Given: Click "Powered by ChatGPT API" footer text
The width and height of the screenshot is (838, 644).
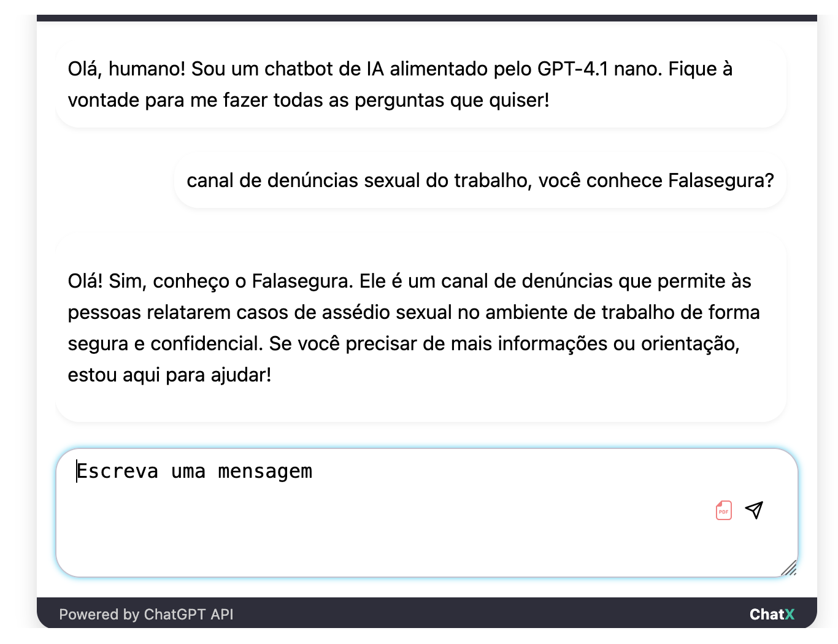Looking at the screenshot, I should tap(146, 615).
